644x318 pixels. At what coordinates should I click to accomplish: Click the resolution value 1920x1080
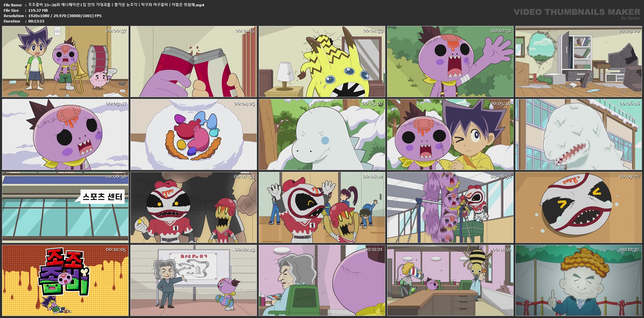click(x=39, y=16)
